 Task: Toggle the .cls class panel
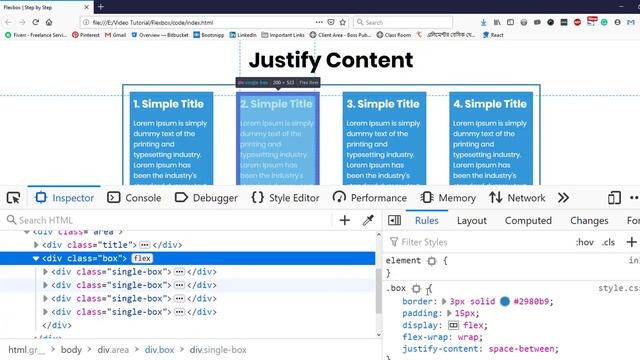pyautogui.click(x=608, y=242)
